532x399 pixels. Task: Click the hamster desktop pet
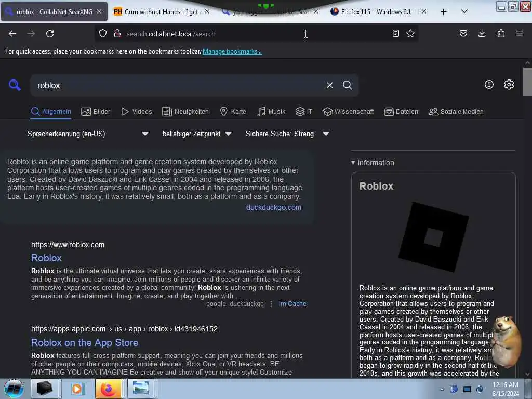coord(506,342)
